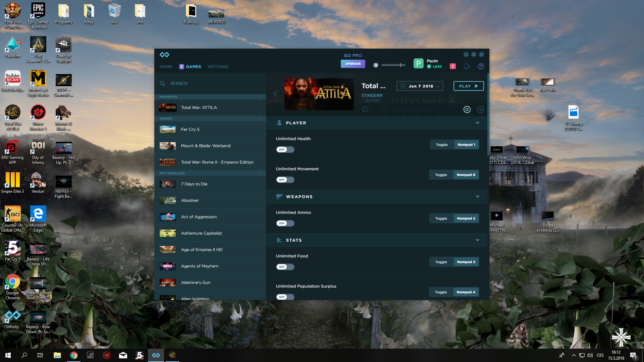Switch to the GAMES tab
Viewport: 644px width, 362px height.
pyautogui.click(x=190, y=67)
